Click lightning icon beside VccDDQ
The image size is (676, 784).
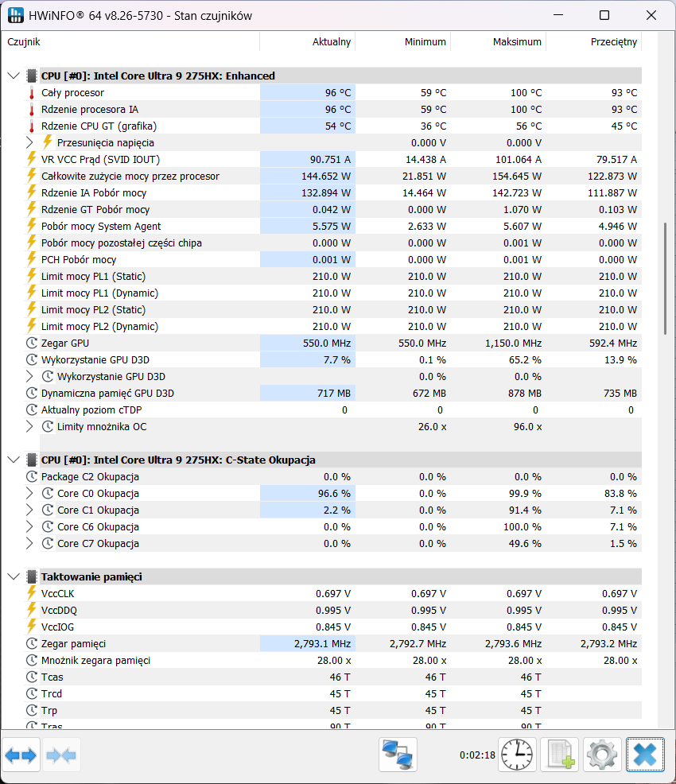[x=32, y=610]
